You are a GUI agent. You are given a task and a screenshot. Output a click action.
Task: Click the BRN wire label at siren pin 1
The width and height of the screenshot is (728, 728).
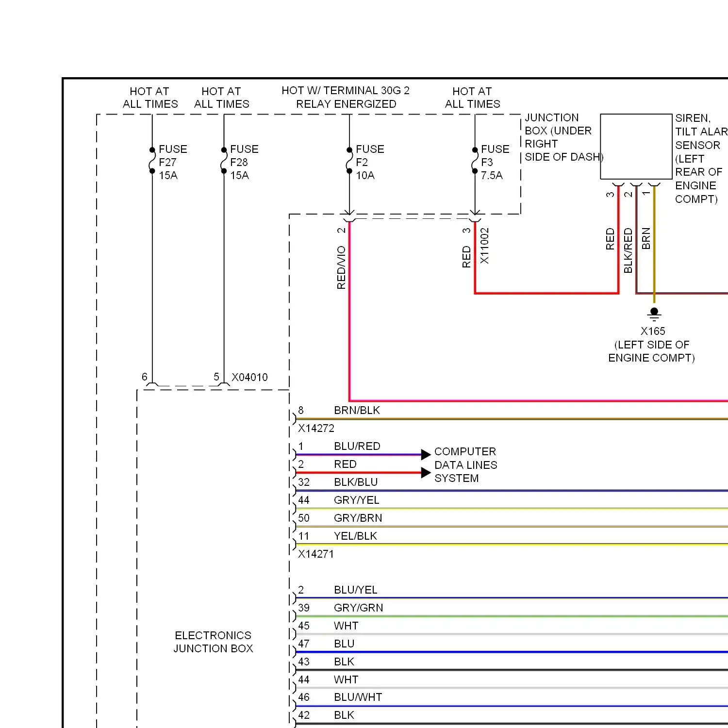tap(646, 239)
